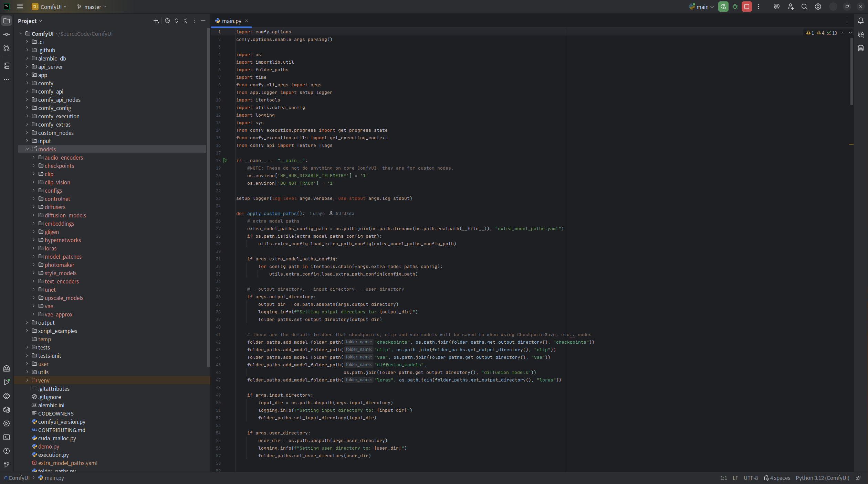The image size is (868, 484).
Task: Go to next highlighted error arrow
Action: point(850,33)
